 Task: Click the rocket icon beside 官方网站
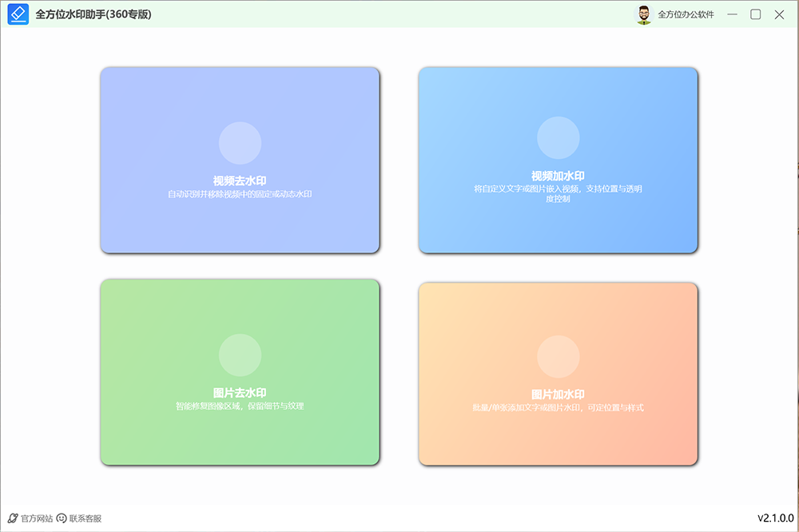12,518
